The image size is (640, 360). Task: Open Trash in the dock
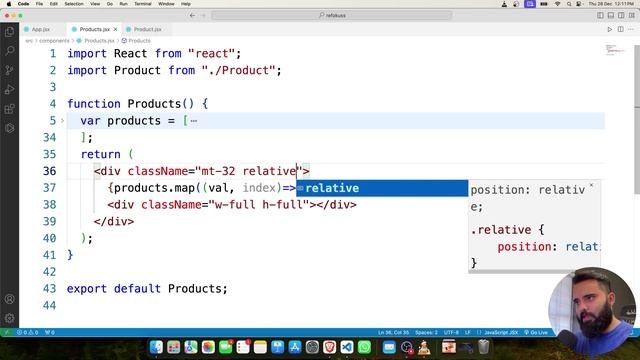coord(484,347)
